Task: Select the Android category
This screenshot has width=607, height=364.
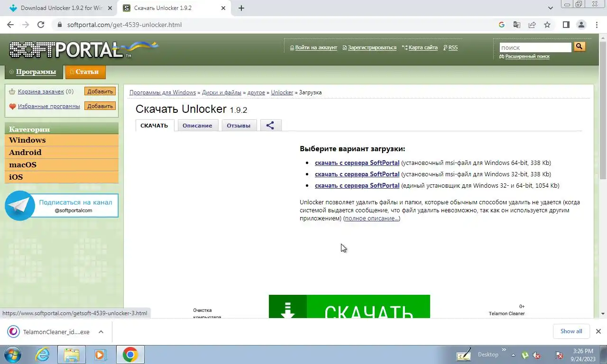Action: [x=62, y=153]
